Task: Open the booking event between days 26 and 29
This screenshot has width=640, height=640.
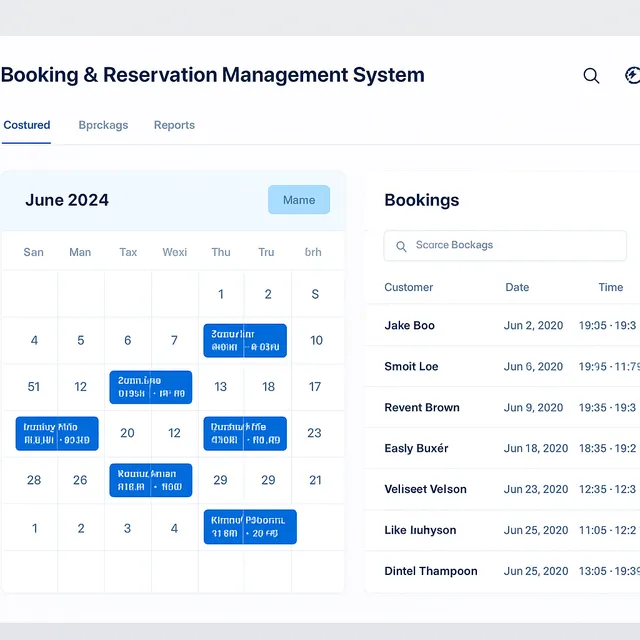Action: (151, 480)
